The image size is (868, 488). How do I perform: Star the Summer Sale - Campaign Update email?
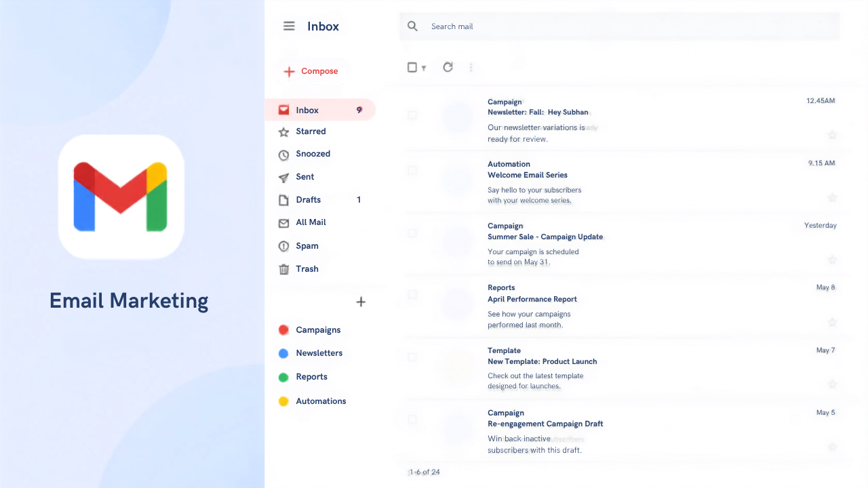pos(832,260)
